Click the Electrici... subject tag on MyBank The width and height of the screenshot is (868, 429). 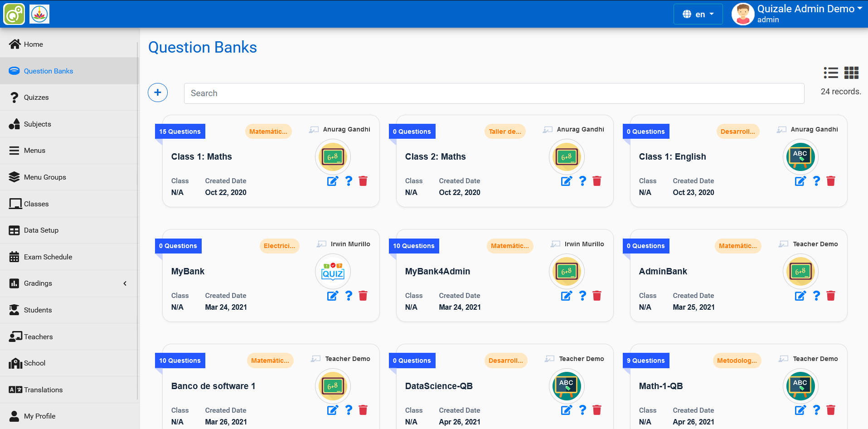coord(279,246)
